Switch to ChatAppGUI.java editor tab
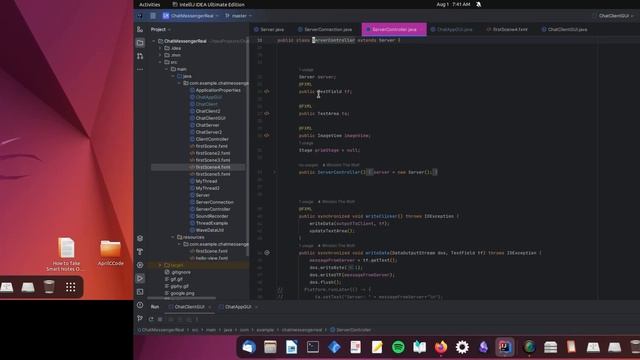 [451, 29]
